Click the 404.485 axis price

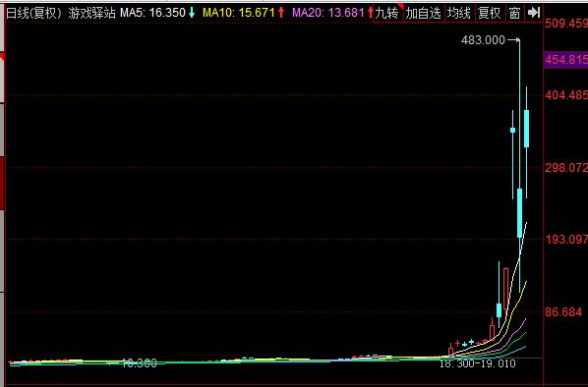click(566, 95)
